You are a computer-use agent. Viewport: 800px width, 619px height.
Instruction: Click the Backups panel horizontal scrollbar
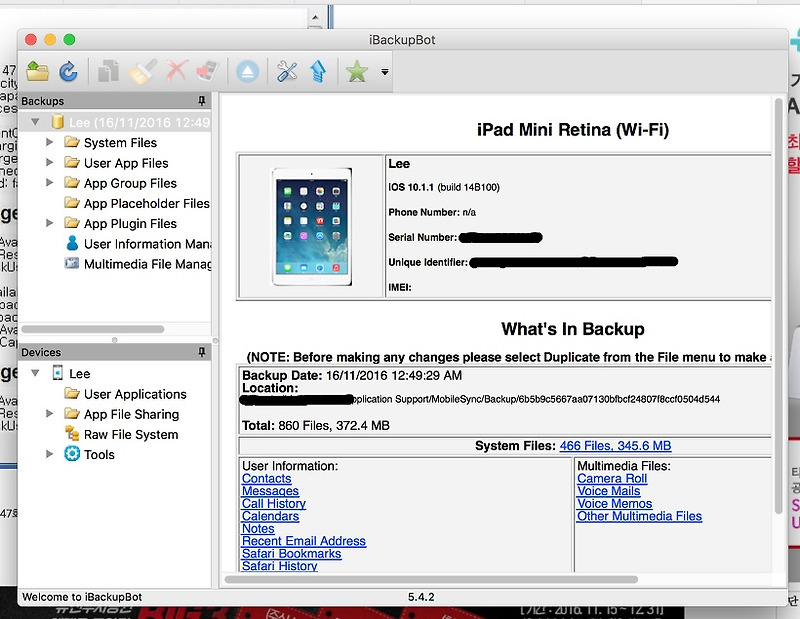coord(93,329)
